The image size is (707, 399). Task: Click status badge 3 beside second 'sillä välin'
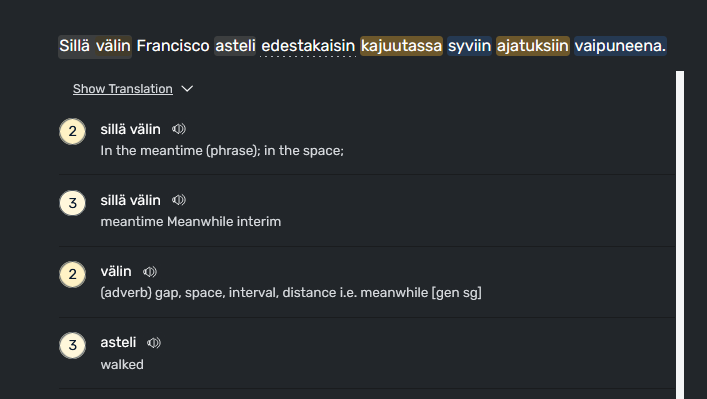pos(73,203)
